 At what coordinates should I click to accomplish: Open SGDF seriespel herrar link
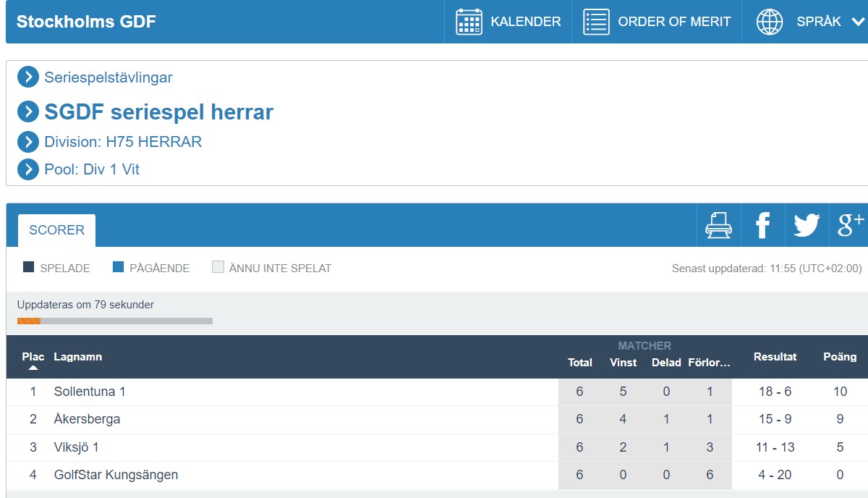pyautogui.click(x=158, y=112)
